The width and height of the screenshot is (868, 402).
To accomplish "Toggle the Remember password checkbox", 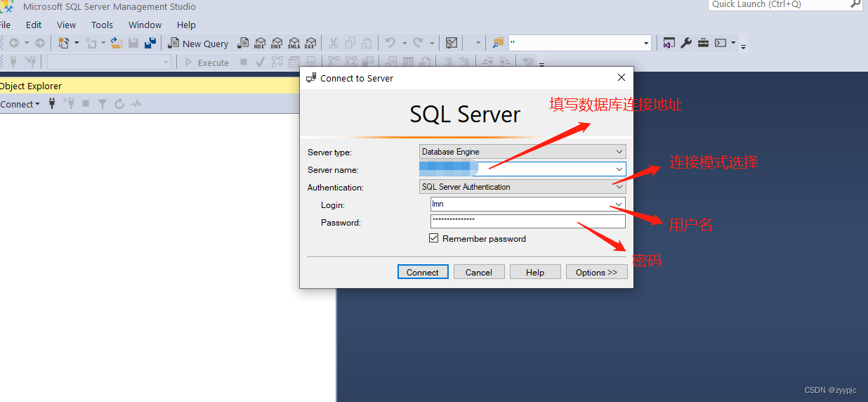I will (x=434, y=238).
